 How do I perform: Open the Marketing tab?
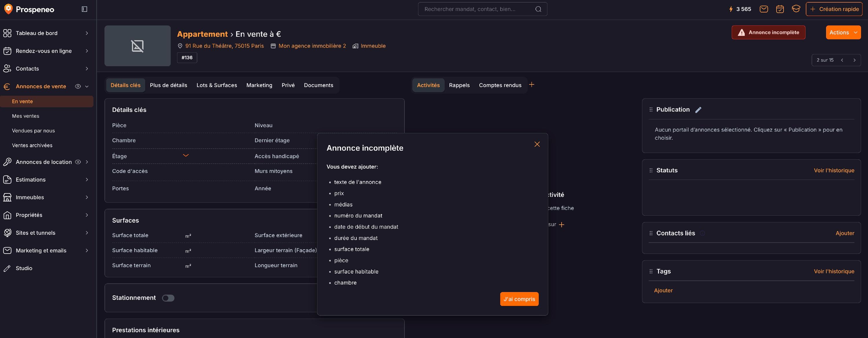click(259, 85)
